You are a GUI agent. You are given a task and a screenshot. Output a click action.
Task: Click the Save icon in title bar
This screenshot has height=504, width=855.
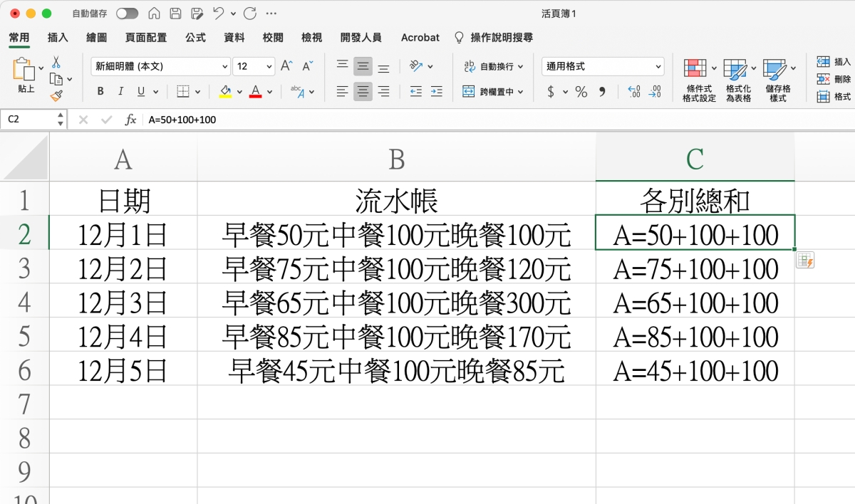coord(175,14)
